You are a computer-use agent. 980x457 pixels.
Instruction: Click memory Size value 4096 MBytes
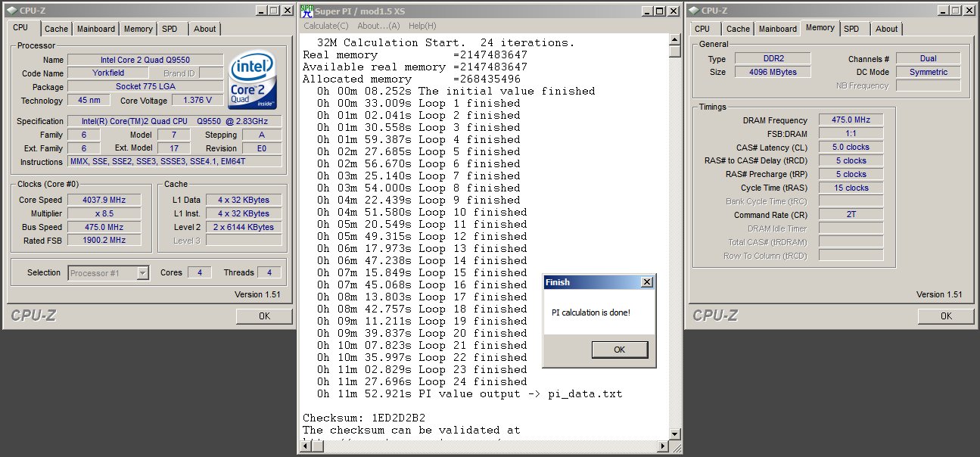click(772, 73)
